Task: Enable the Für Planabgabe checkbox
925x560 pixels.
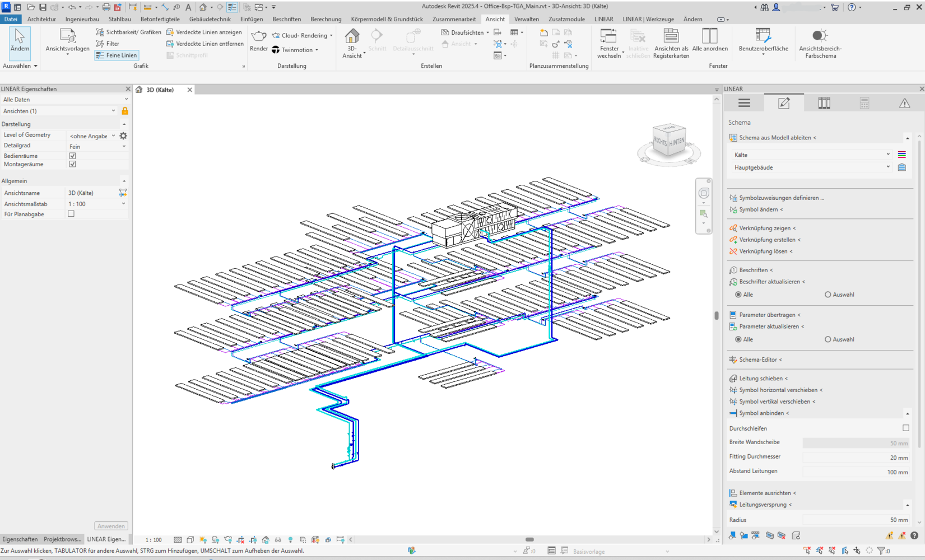Action: pyautogui.click(x=71, y=214)
